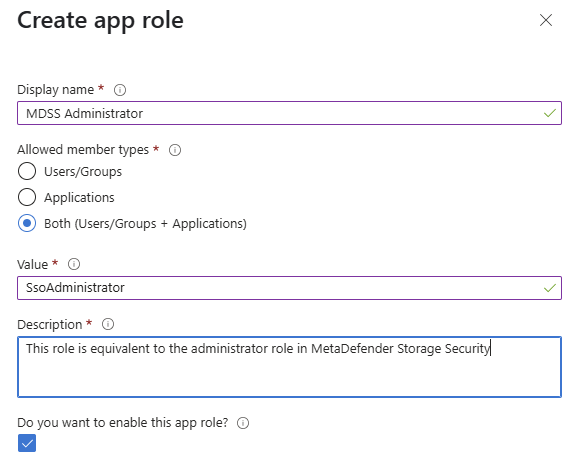
Task: Choose Both (Users/Groups + Applications) option
Action: click(27, 223)
